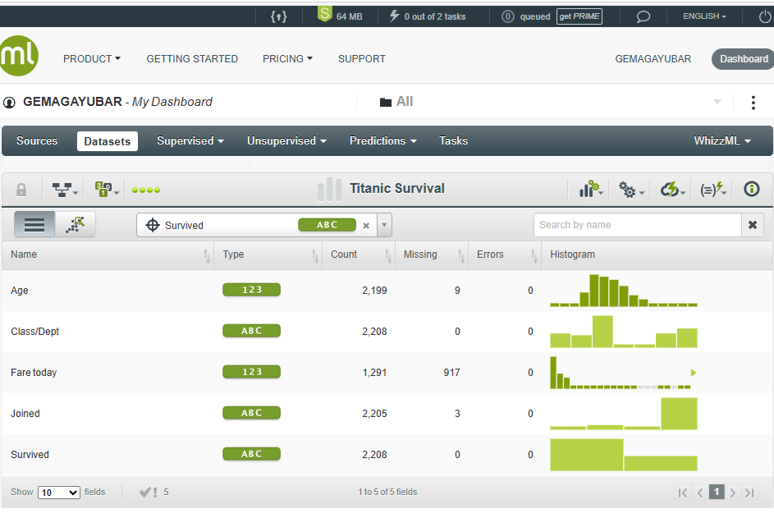
Task: Open the dataset info icon
Action: [751, 189]
